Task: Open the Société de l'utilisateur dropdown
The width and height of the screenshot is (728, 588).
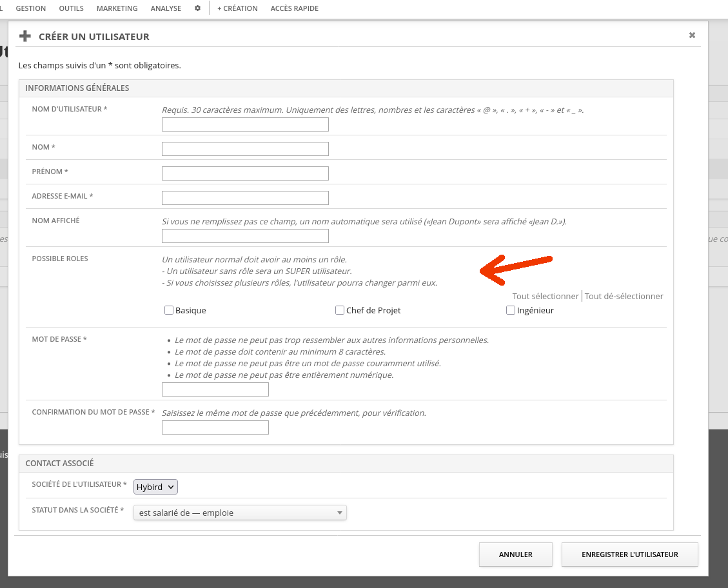Action: pos(155,487)
